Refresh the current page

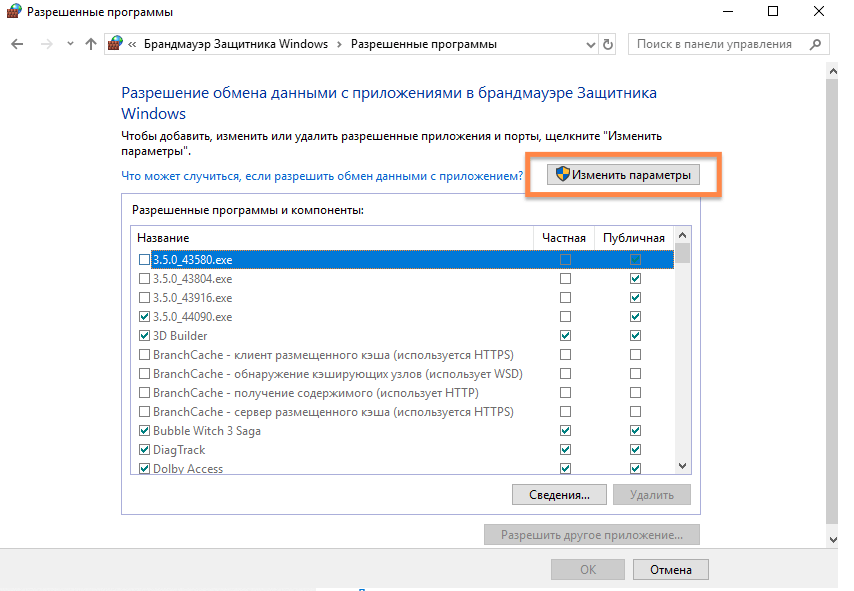[608, 44]
